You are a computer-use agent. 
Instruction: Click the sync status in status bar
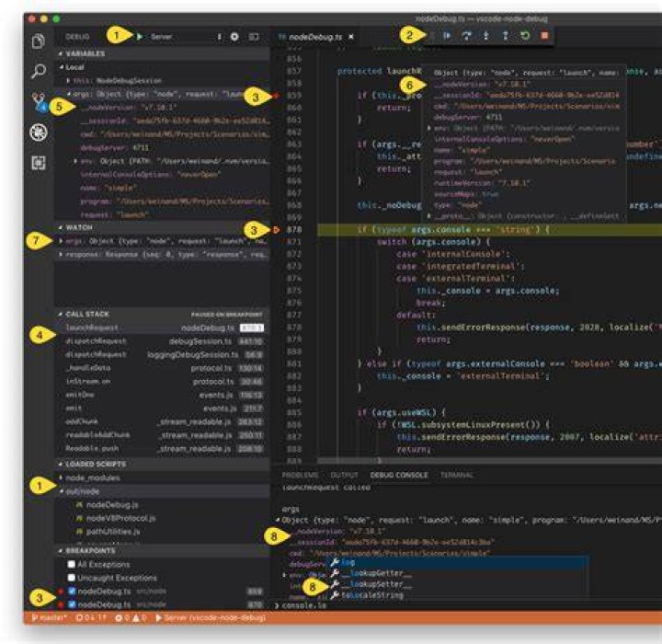pos(90,618)
